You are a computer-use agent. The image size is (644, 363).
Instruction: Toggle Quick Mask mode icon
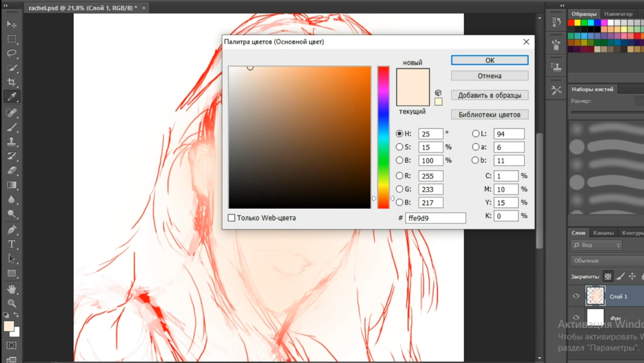point(11,345)
